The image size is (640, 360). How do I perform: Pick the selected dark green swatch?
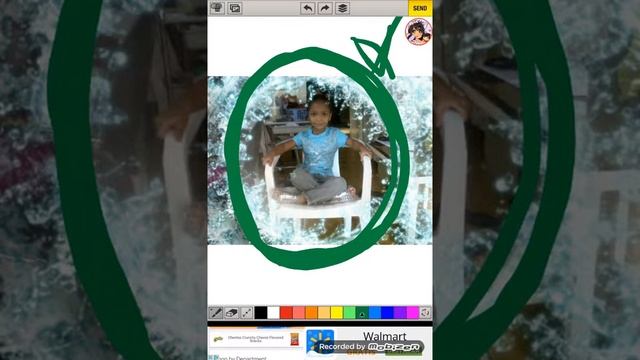pyautogui.click(x=362, y=313)
